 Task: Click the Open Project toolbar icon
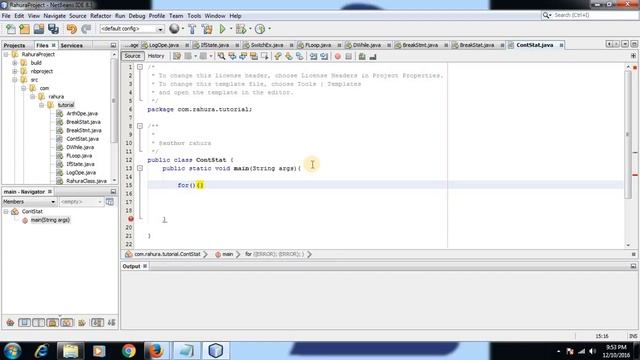click(x=39, y=29)
